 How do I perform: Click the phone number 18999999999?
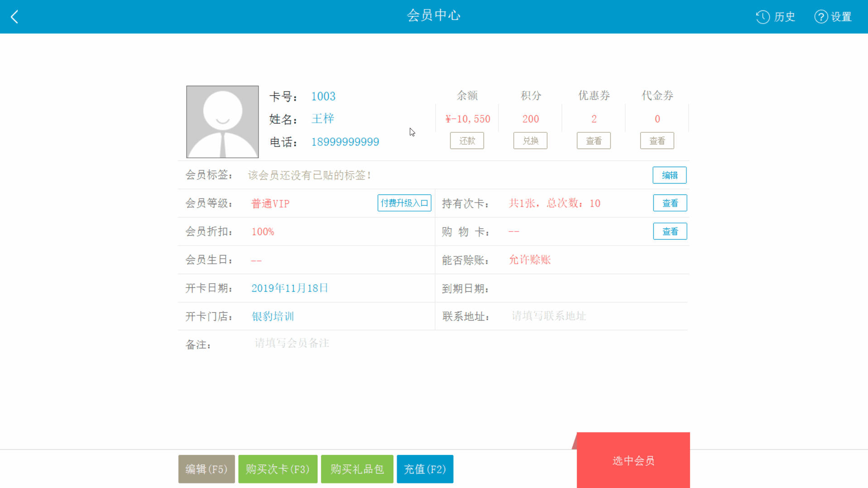point(345,142)
